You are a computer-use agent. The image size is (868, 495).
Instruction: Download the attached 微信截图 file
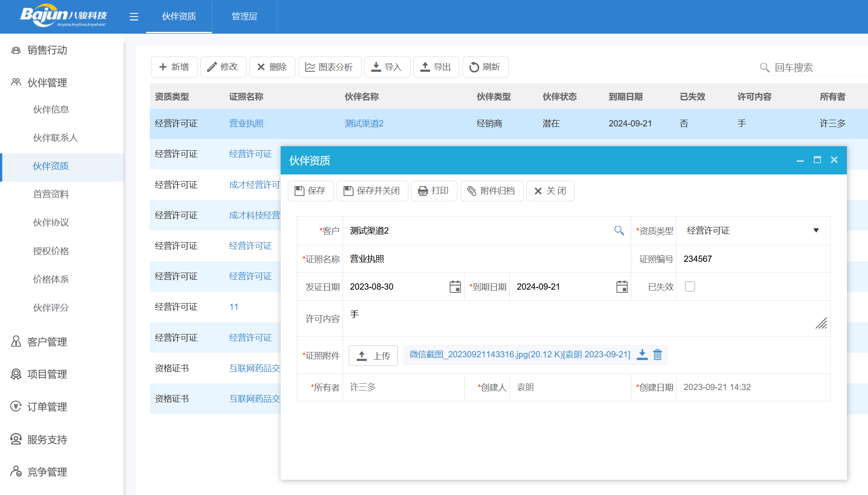click(642, 355)
